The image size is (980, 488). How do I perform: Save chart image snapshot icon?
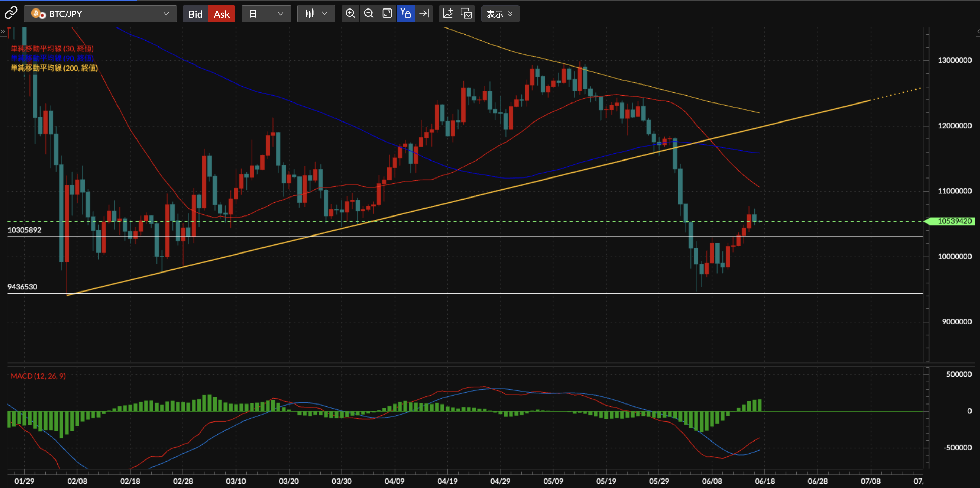click(466, 14)
